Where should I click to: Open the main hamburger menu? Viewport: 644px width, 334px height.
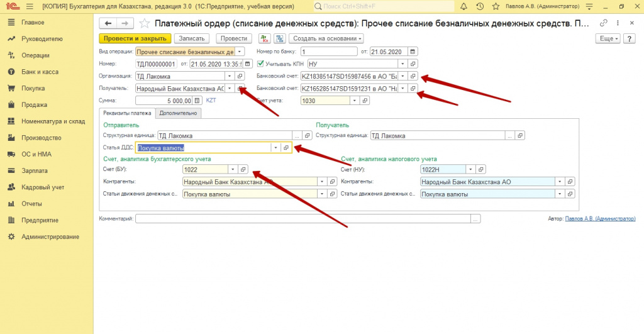[30, 6]
